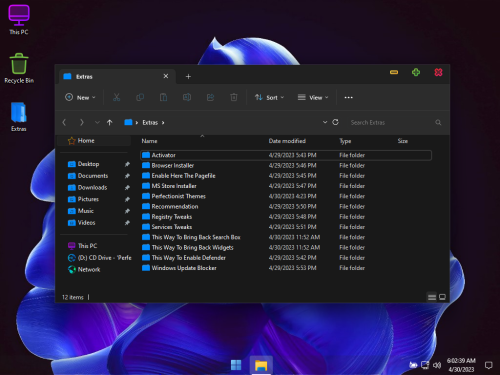Open the View dropdown menu
The width and height of the screenshot is (500, 375).
click(x=313, y=97)
